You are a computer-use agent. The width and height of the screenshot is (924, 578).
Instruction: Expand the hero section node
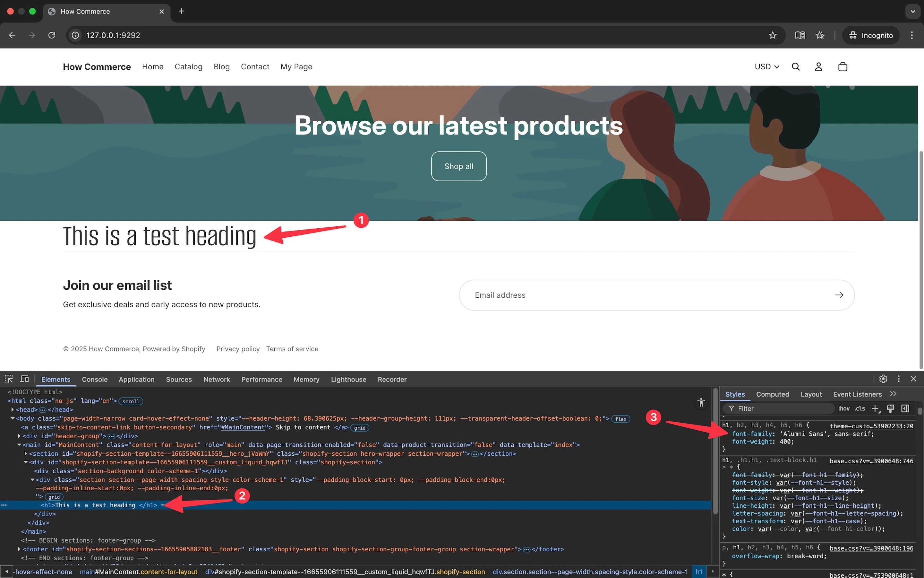[x=26, y=453]
